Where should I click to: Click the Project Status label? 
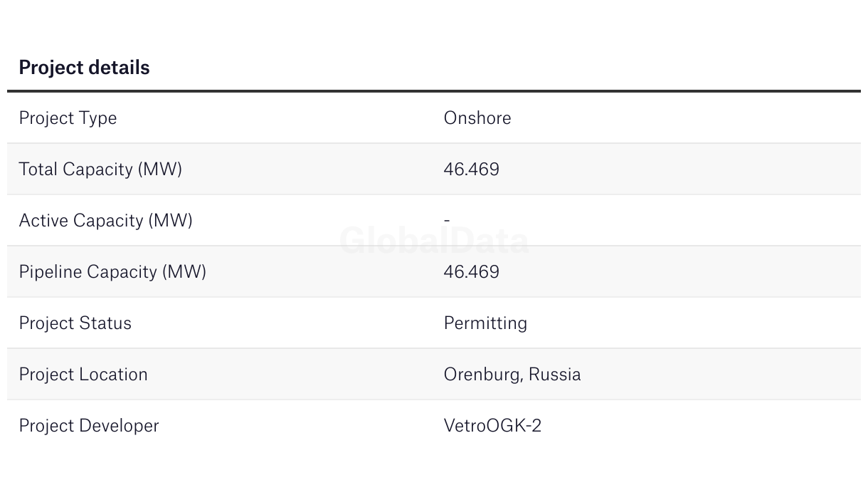(75, 323)
